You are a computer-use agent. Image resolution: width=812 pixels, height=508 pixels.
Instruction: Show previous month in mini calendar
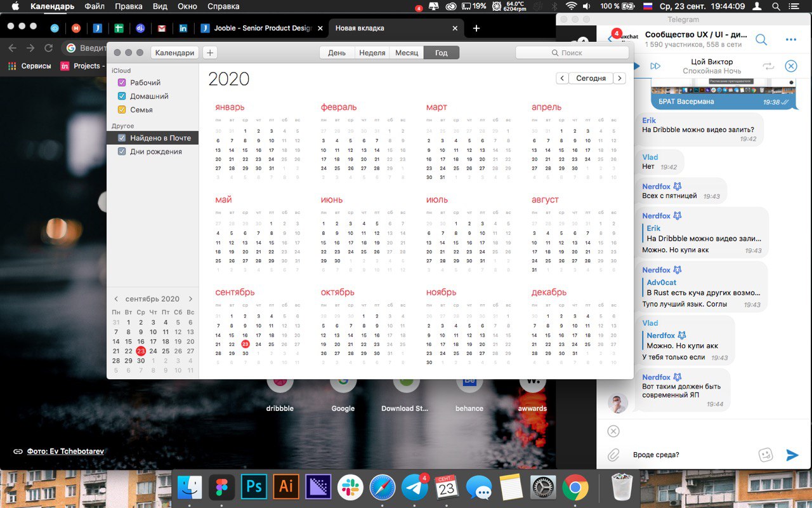[x=116, y=298]
